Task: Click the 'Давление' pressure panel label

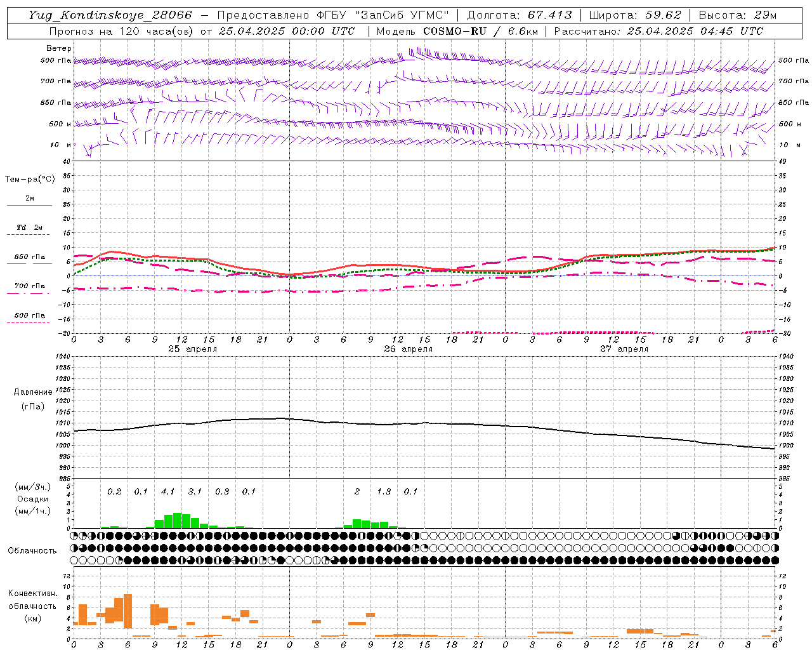Action: [32, 392]
